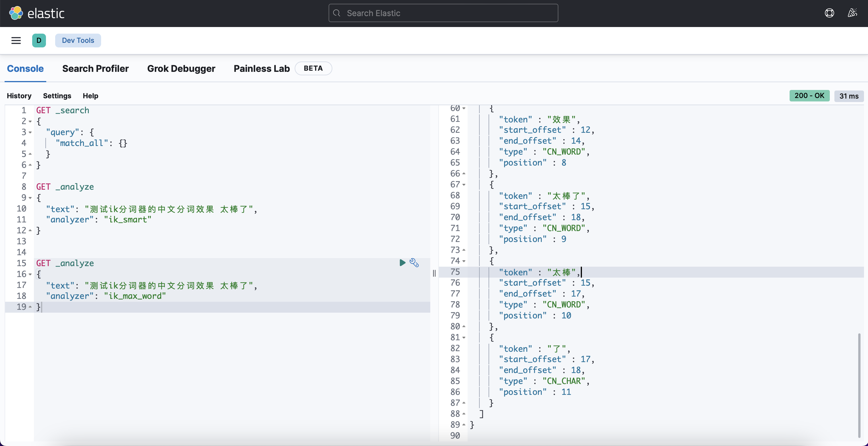868x446 pixels.
Task: Click "position" : 11 in output
Action: [535, 392]
